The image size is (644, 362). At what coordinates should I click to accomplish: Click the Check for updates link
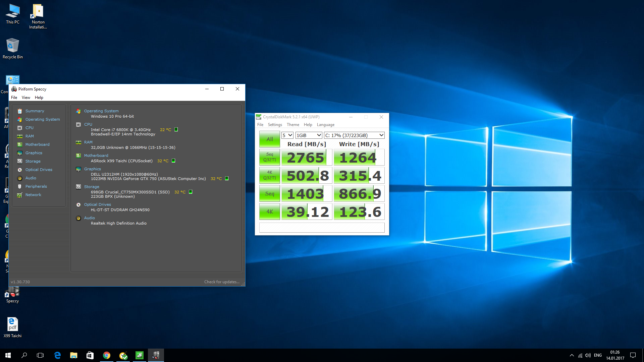point(222,282)
